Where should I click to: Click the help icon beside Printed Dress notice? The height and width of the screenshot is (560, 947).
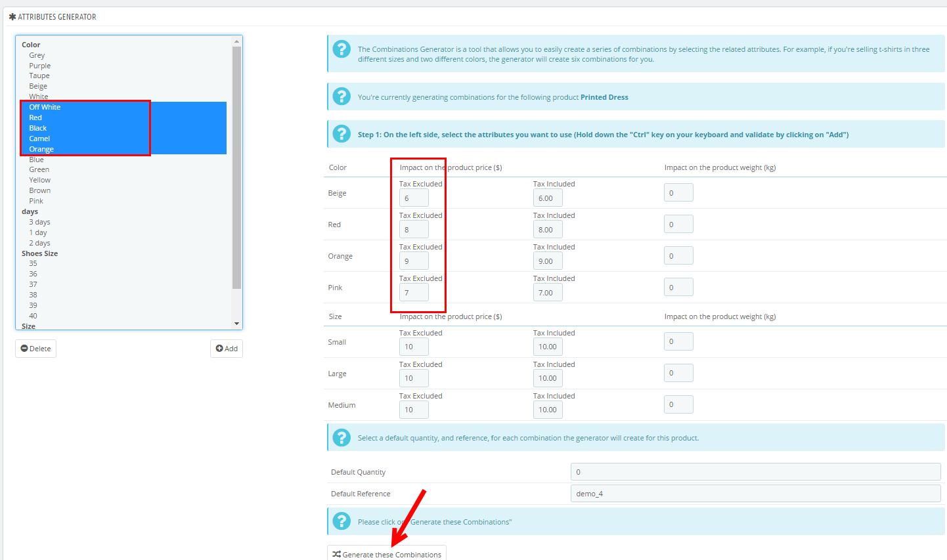(x=341, y=96)
